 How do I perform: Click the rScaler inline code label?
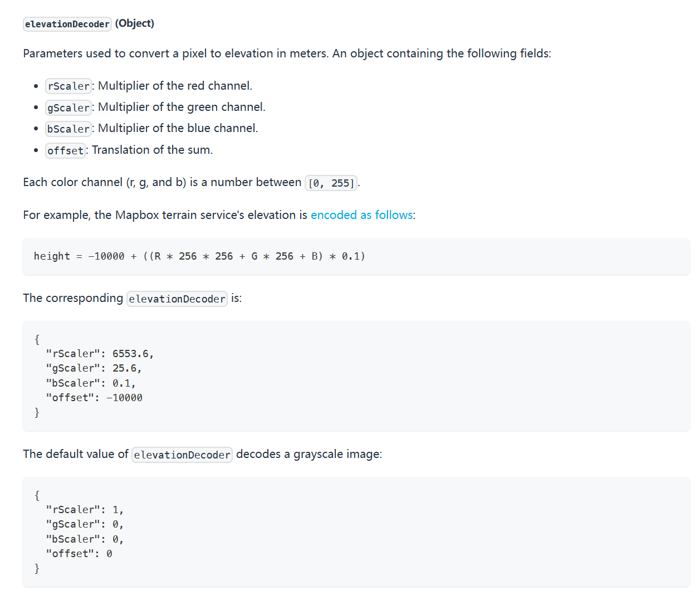[x=68, y=86]
